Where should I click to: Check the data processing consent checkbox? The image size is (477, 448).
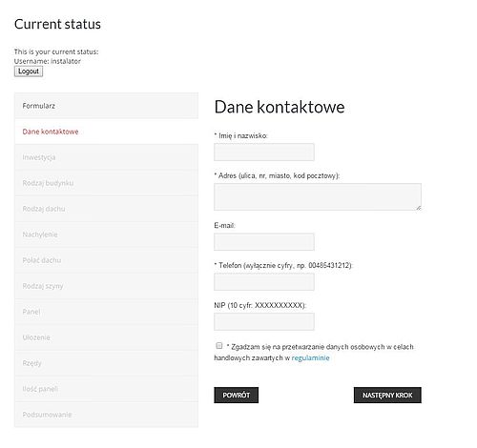[x=219, y=345]
